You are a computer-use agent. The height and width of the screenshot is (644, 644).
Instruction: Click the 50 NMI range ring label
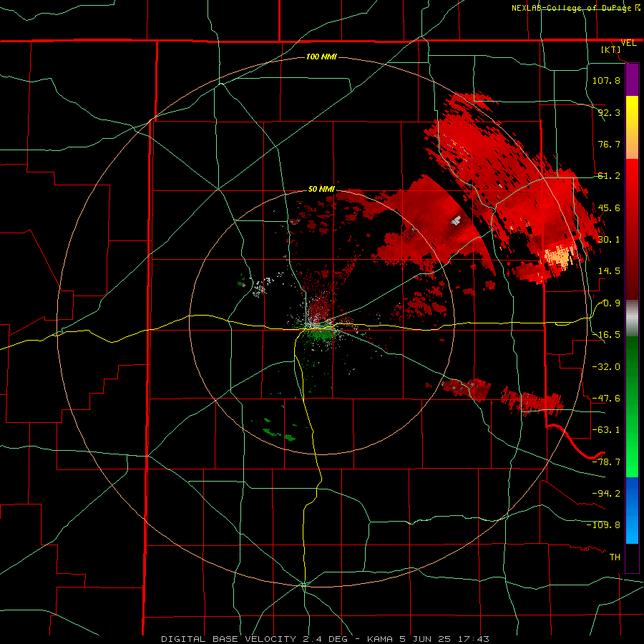(321, 189)
